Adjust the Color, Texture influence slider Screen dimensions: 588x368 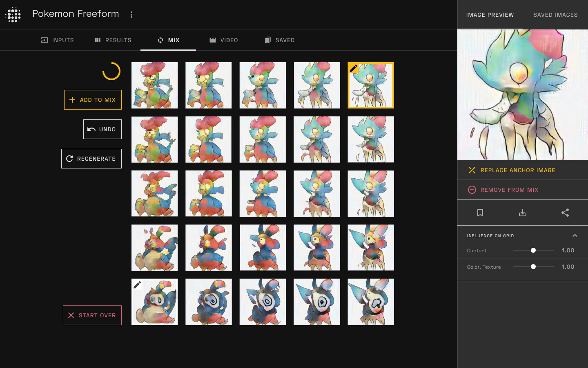point(533,267)
